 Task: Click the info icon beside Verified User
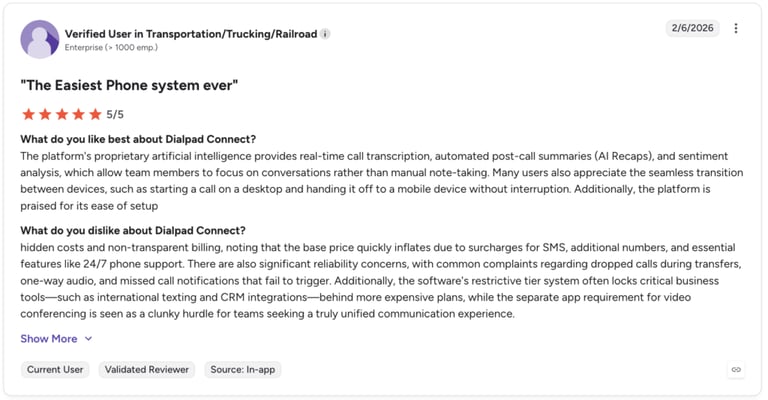[x=325, y=34]
